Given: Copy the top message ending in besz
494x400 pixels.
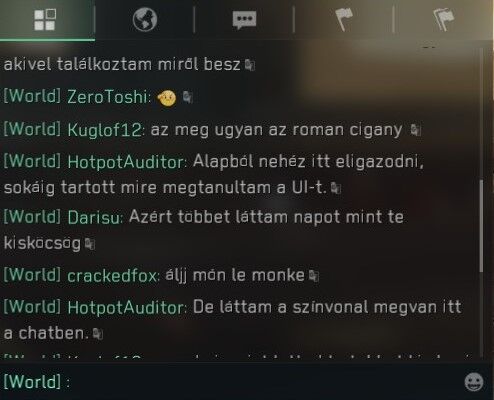Looking at the screenshot, I should [x=250, y=65].
